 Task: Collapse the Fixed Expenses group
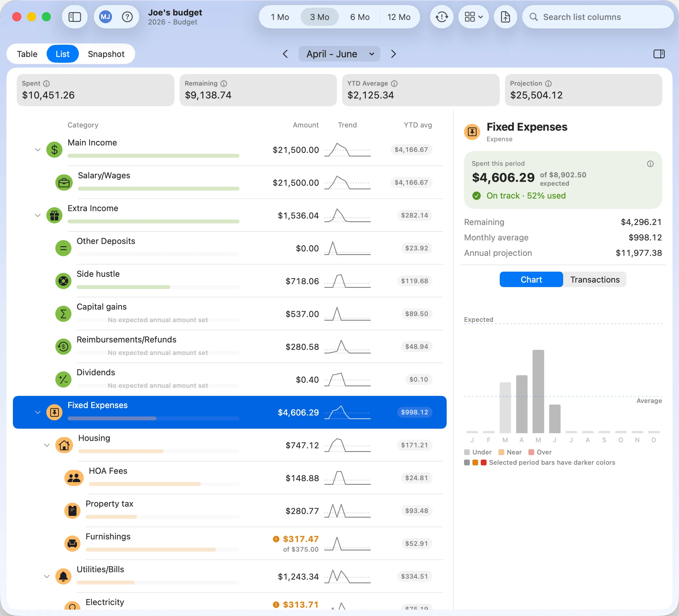point(38,412)
